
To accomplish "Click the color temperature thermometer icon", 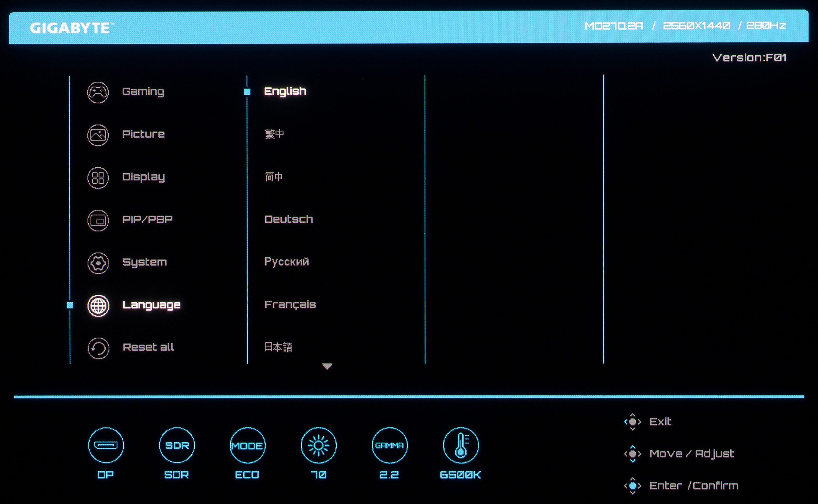I will [461, 445].
